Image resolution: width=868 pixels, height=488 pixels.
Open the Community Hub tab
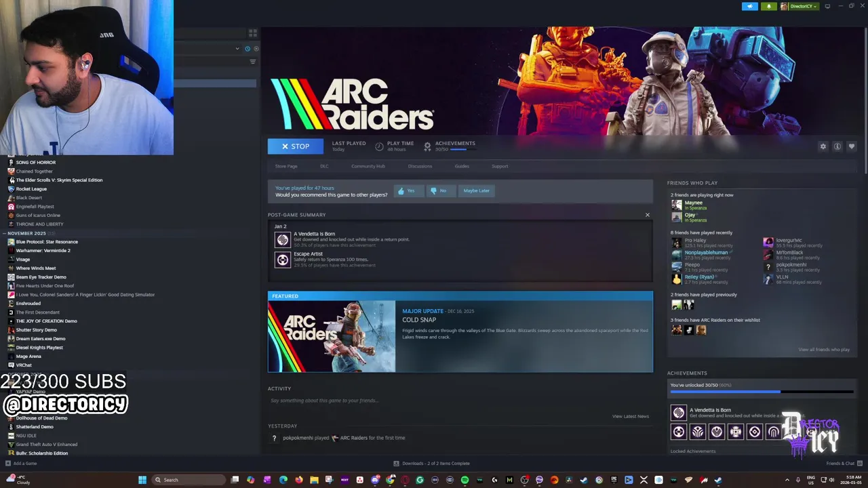[368, 166]
